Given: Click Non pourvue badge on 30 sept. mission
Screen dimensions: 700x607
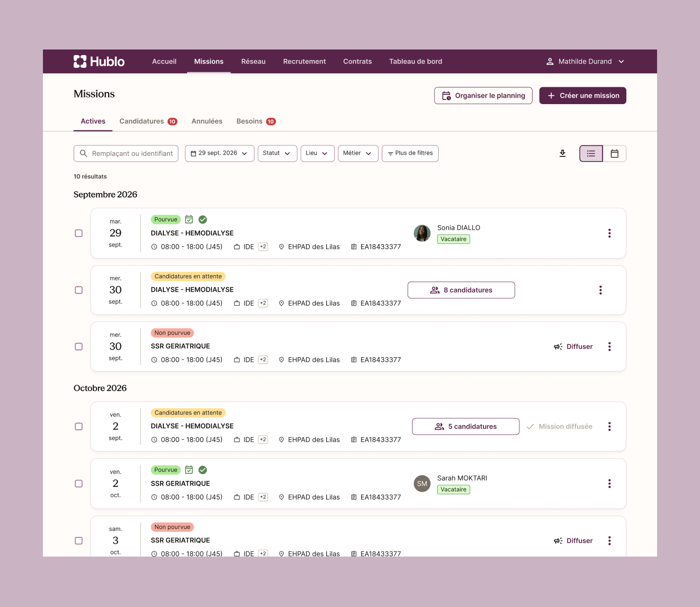Looking at the screenshot, I should 172,333.
